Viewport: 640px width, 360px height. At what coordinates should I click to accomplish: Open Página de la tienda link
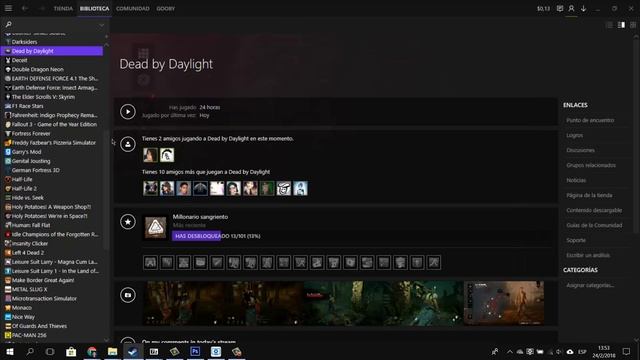[589, 196]
